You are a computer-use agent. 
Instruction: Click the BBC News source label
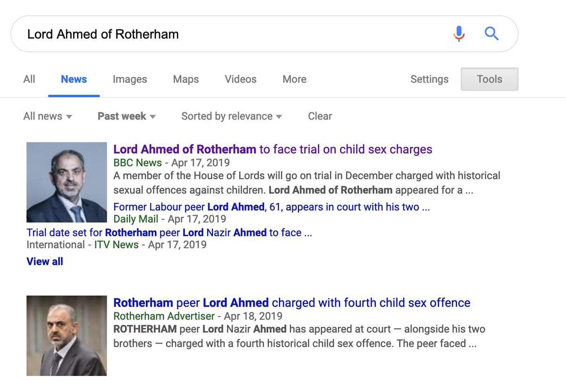pyautogui.click(x=138, y=163)
